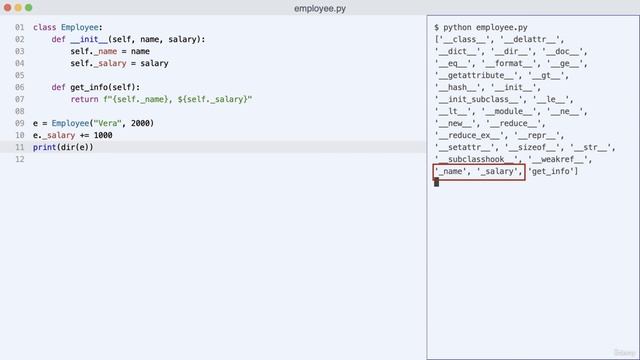Click the green maximize window button

[29, 7]
